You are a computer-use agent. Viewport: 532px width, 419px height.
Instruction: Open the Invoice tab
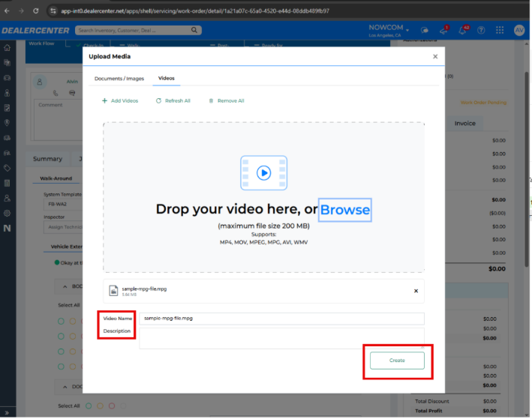(464, 124)
